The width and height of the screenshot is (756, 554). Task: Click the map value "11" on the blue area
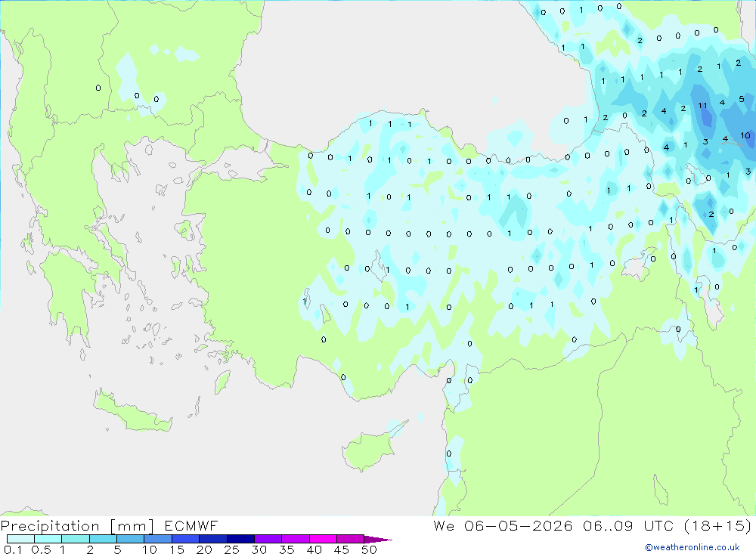pos(702,106)
